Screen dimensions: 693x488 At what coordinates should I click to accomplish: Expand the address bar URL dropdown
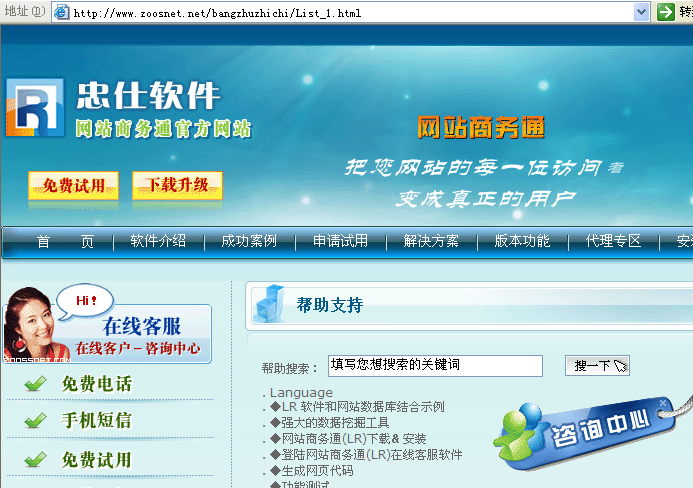coord(641,12)
